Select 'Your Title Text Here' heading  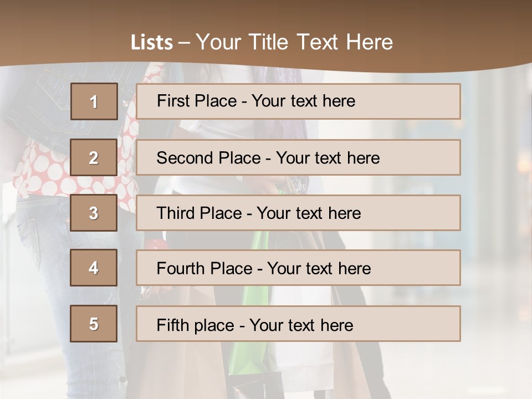pyautogui.click(x=294, y=42)
